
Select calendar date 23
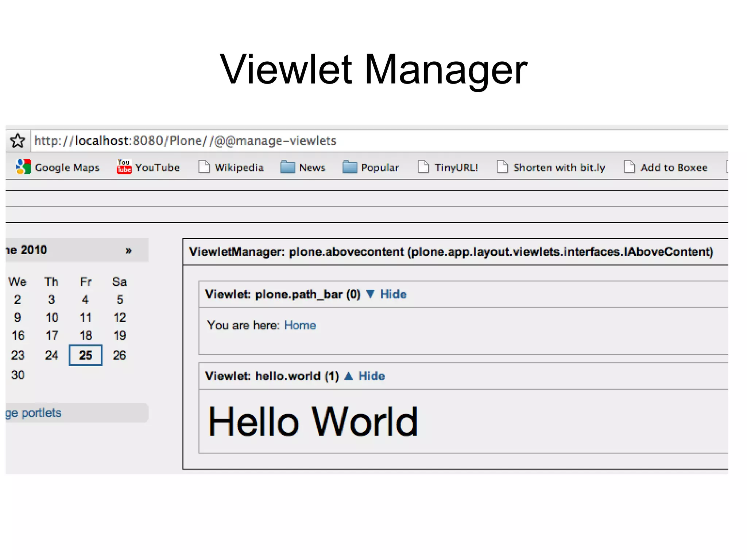(x=18, y=355)
